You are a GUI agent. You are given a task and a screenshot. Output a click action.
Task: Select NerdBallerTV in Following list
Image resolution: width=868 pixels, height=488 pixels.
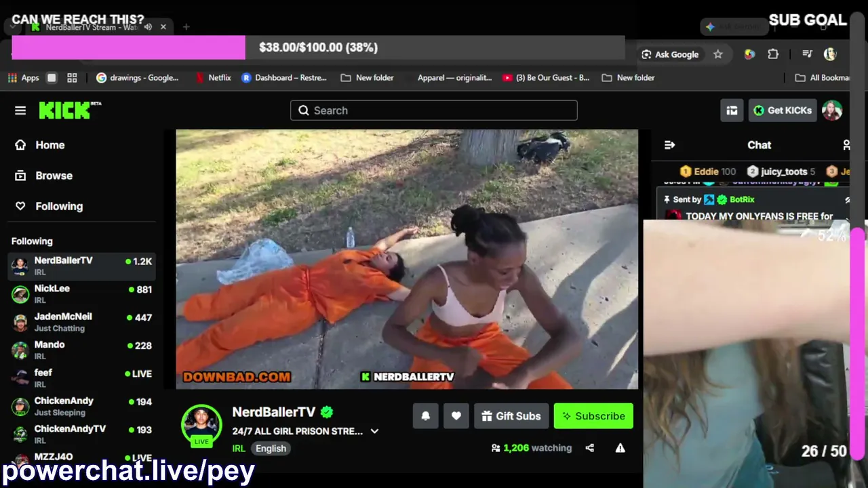click(x=81, y=266)
